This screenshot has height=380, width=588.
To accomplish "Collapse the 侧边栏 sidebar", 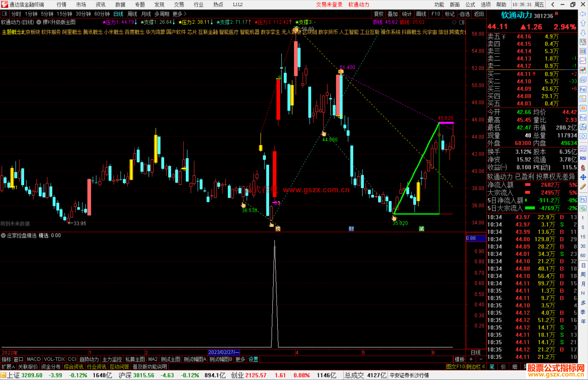I will pyautogui.click(x=476, y=367).
